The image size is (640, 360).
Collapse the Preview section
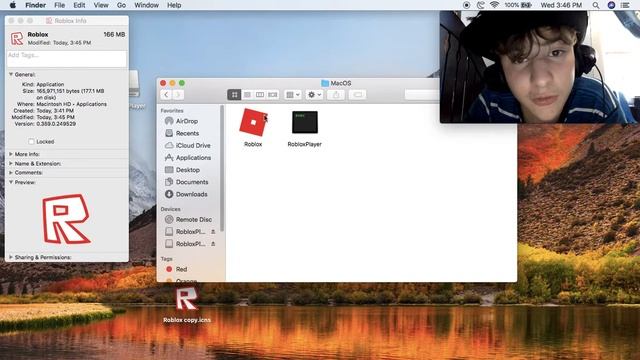click(x=11, y=182)
